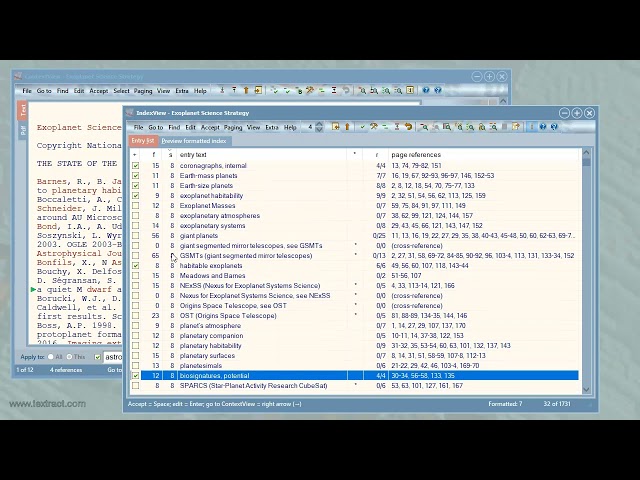This screenshot has width=640, height=480.
Task: Switch to Preview formatted index tab
Action: click(194, 141)
